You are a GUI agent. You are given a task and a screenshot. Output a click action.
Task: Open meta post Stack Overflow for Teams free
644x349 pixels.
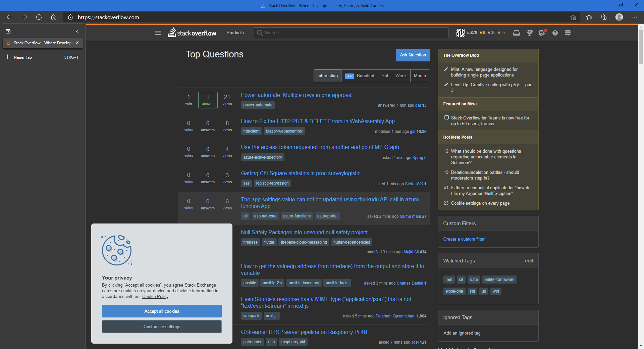490,121
